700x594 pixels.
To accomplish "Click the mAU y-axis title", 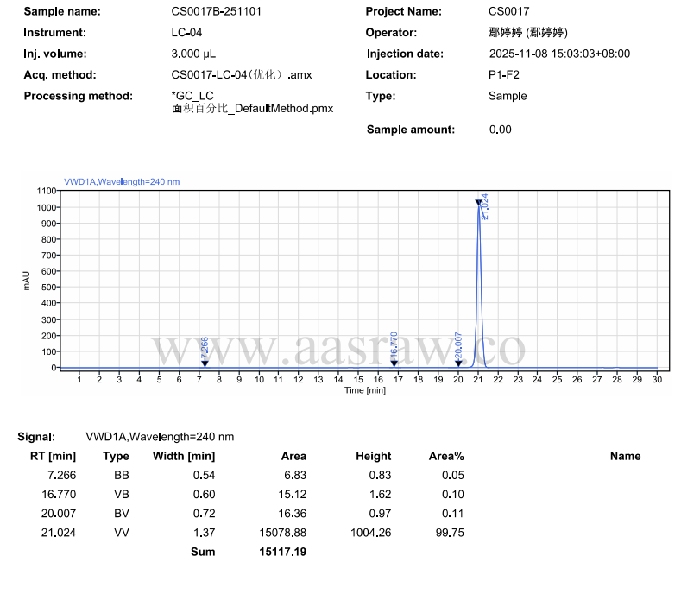I will [x=27, y=279].
